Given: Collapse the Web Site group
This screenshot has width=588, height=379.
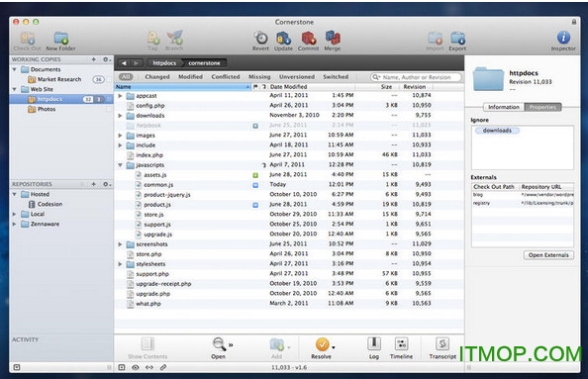Looking at the screenshot, I should pyautogui.click(x=15, y=89).
